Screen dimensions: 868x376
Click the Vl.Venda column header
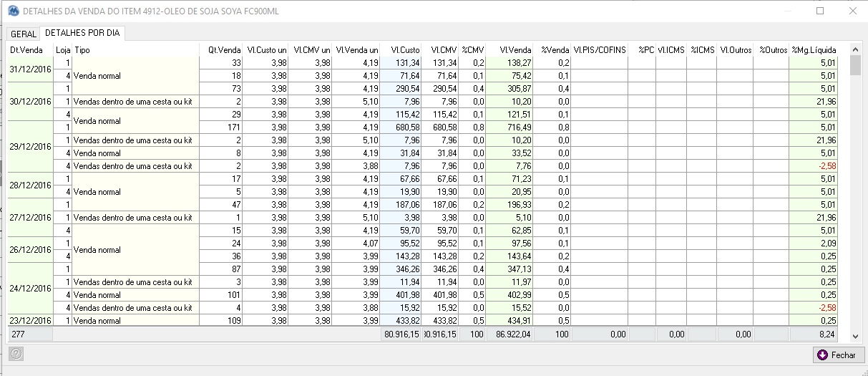tap(509, 49)
